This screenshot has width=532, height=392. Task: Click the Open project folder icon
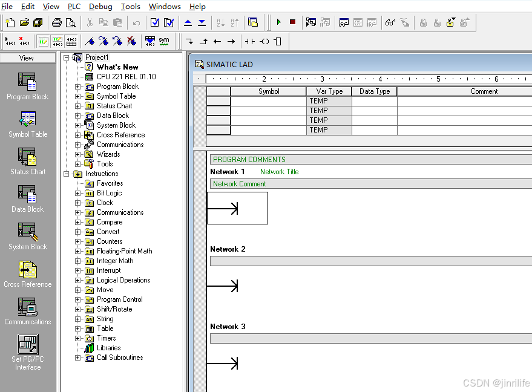[x=24, y=23]
